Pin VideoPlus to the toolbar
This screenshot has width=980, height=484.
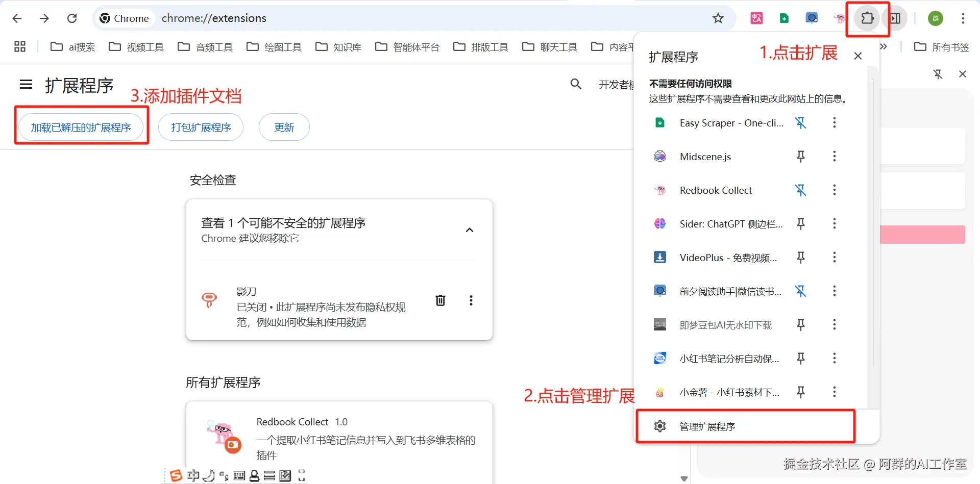pos(801,257)
